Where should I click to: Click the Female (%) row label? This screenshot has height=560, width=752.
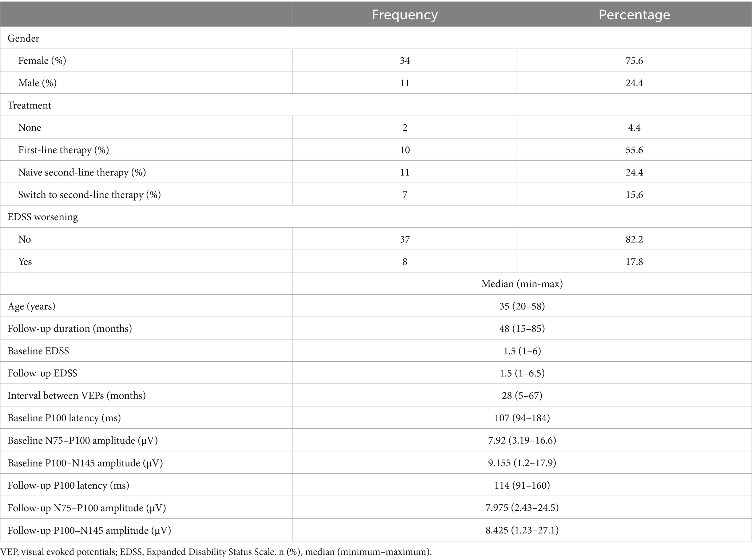[42, 60]
